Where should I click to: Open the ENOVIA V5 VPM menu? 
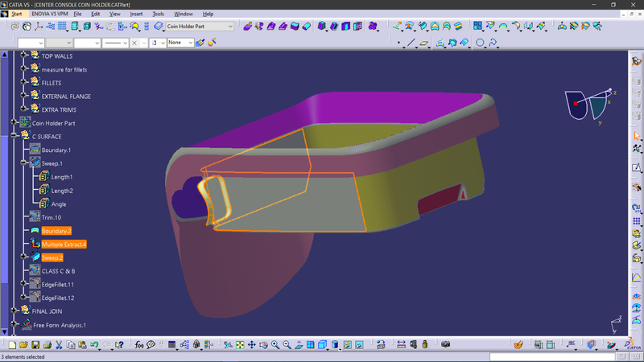[50, 14]
